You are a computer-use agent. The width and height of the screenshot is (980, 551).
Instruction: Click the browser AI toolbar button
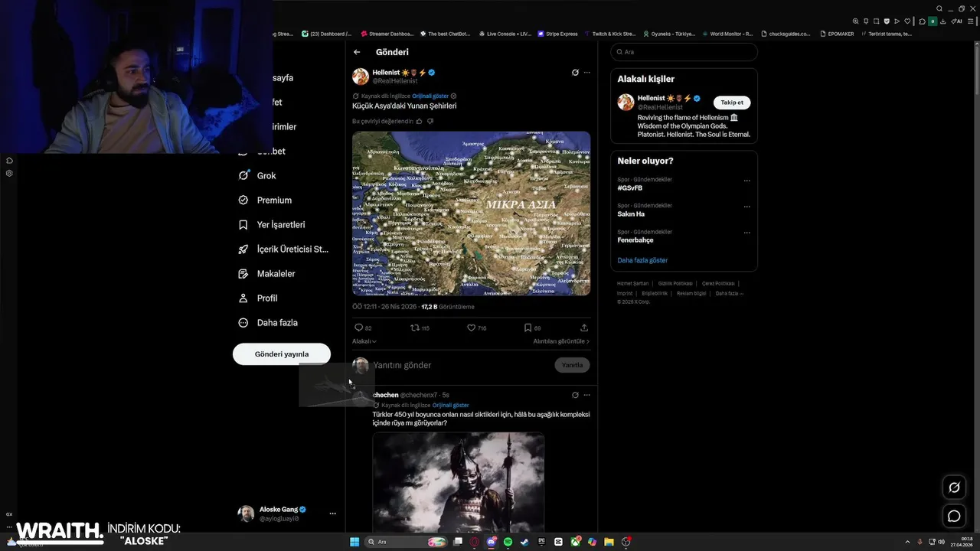point(956,21)
